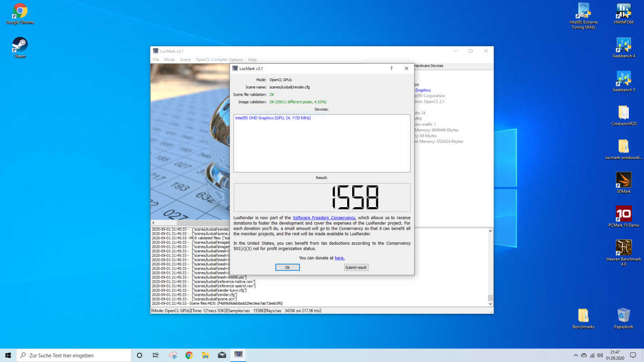Viewport: 644px width, 362px height.
Task: Open the File menu in LuxMark
Action: (x=156, y=59)
